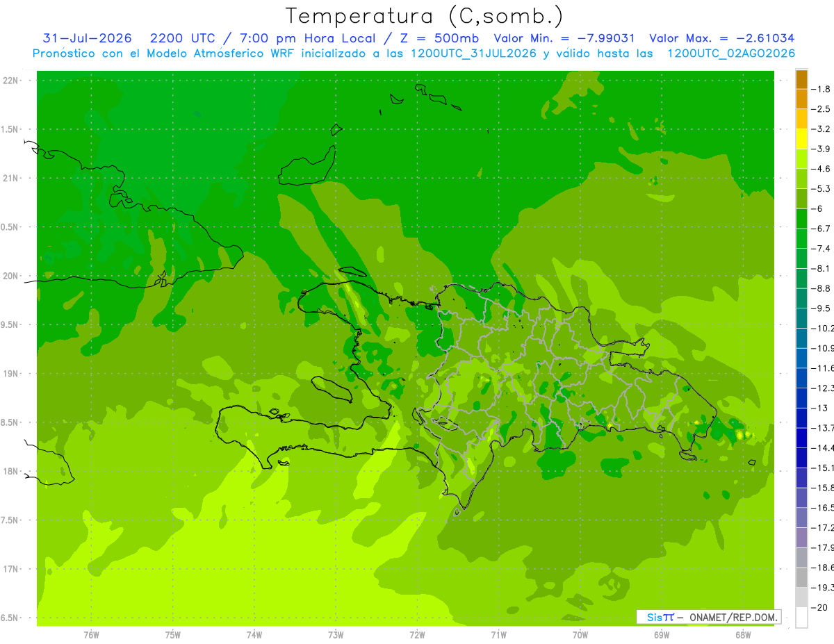Click the '75W' longitude axis label
This screenshot has width=834, height=644.
(172, 635)
